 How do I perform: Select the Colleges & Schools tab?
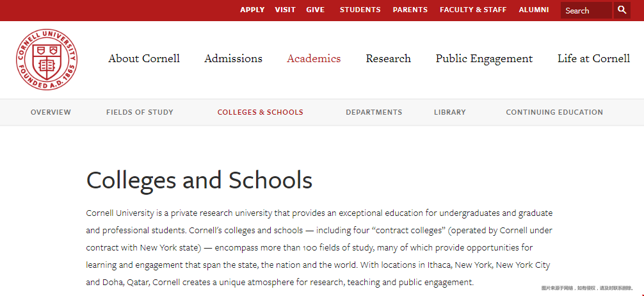click(261, 112)
